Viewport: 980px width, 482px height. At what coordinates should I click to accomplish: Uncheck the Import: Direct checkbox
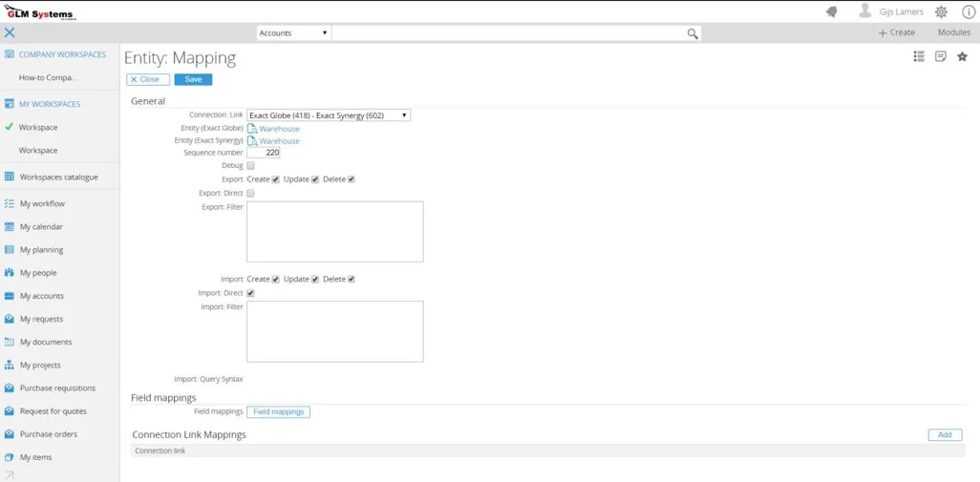[250, 294]
